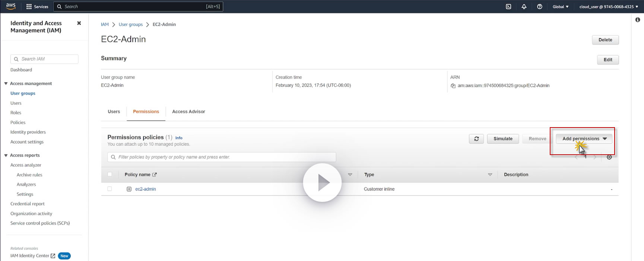Viewport: 644px width, 261px height.
Task: Refresh the permissions policies list
Action: tap(476, 139)
